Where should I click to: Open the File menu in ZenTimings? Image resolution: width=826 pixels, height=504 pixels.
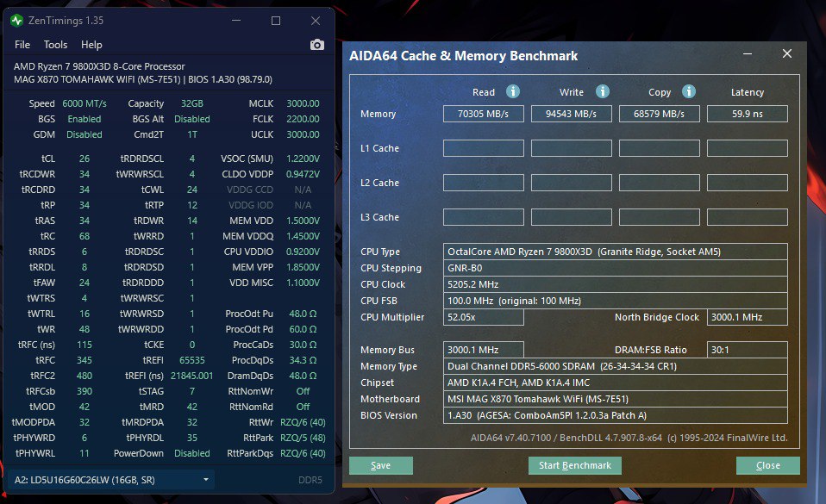point(22,45)
